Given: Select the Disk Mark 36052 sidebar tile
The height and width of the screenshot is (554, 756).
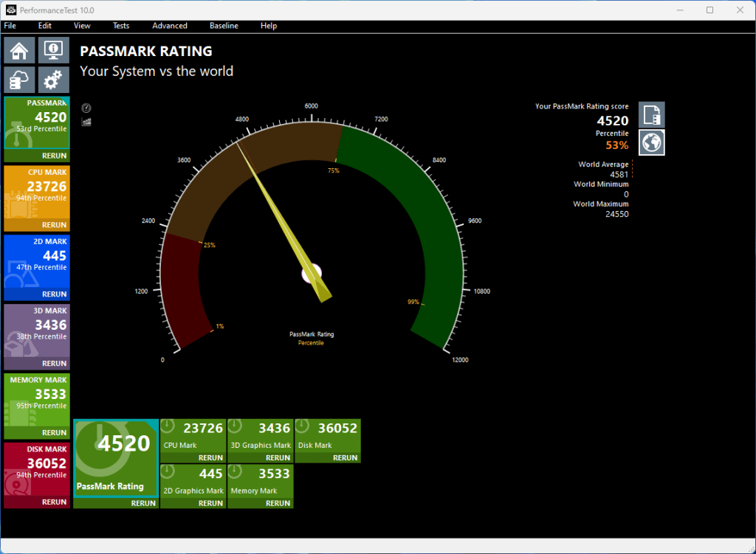Looking at the screenshot, I should point(37,468).
